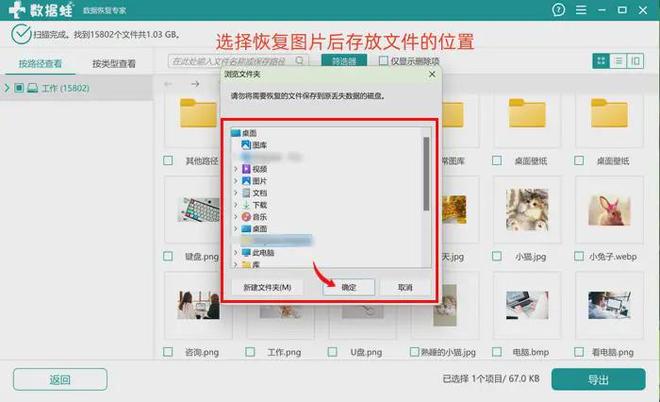
Task: Expand the 库 node in folder tree
Action: 236,264
